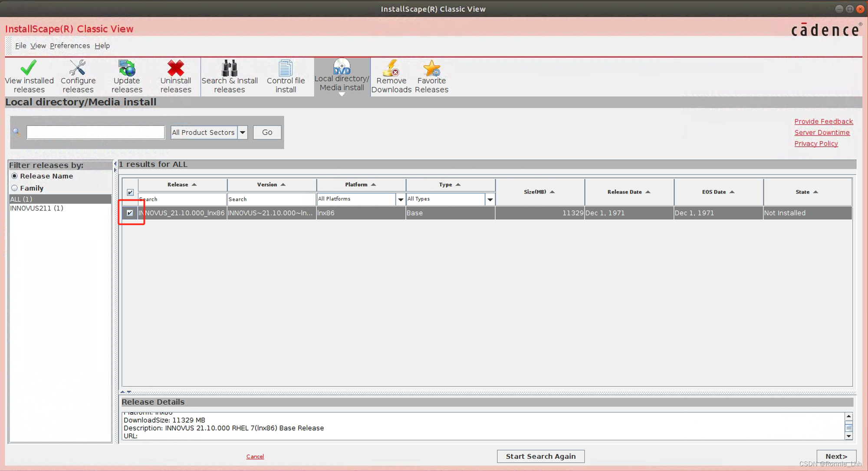This screenshot has height=471, width=868.
Task: Click Release Details scrollbar thumb
Action: [848, 428]
